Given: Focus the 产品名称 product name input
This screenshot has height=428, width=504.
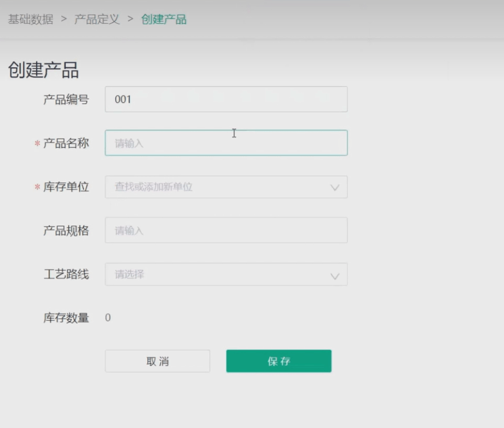Looking at the screenshot, I should [x=226, y=142].
